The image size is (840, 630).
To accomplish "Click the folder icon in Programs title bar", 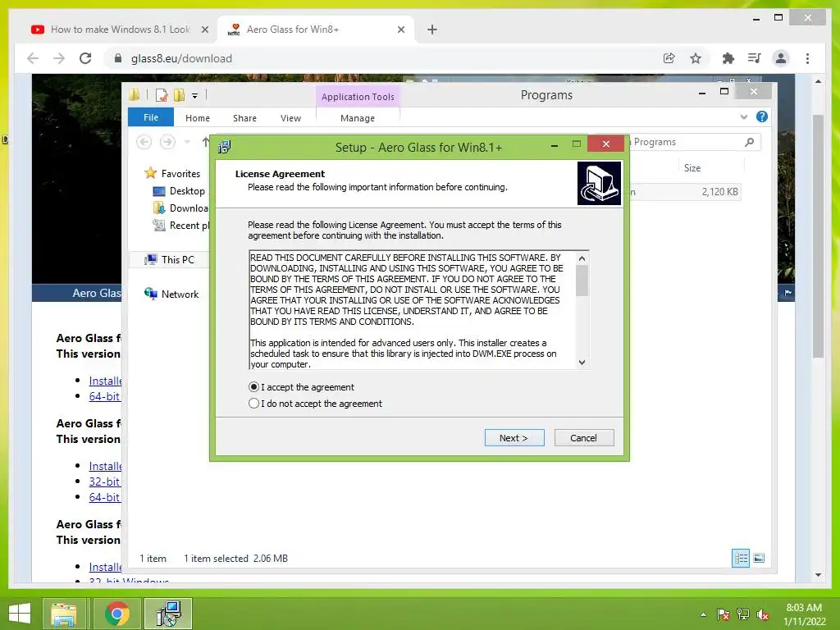I will tap(134, 95).
